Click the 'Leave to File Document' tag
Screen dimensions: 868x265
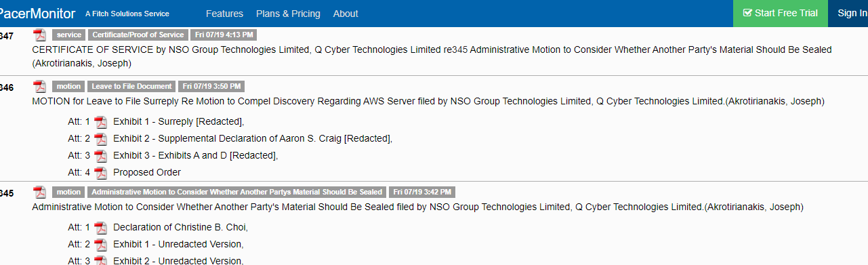131,86
